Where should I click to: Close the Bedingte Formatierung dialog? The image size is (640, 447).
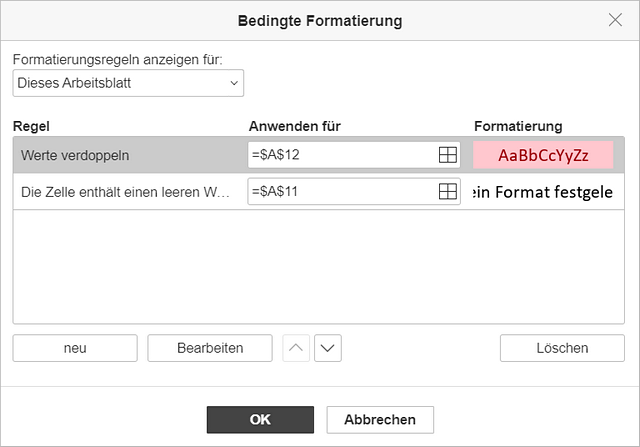pos(615,20)
